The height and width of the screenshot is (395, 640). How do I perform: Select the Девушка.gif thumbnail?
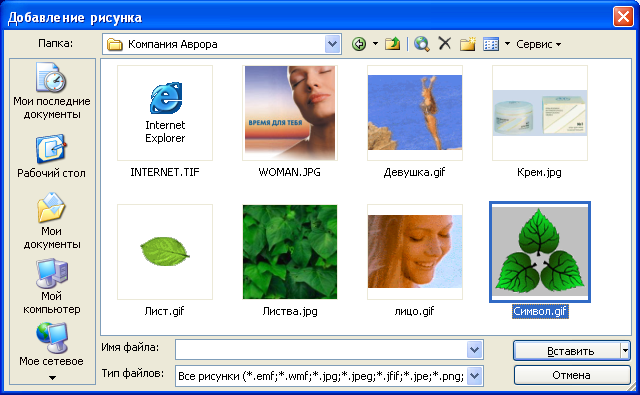[415, 113]
